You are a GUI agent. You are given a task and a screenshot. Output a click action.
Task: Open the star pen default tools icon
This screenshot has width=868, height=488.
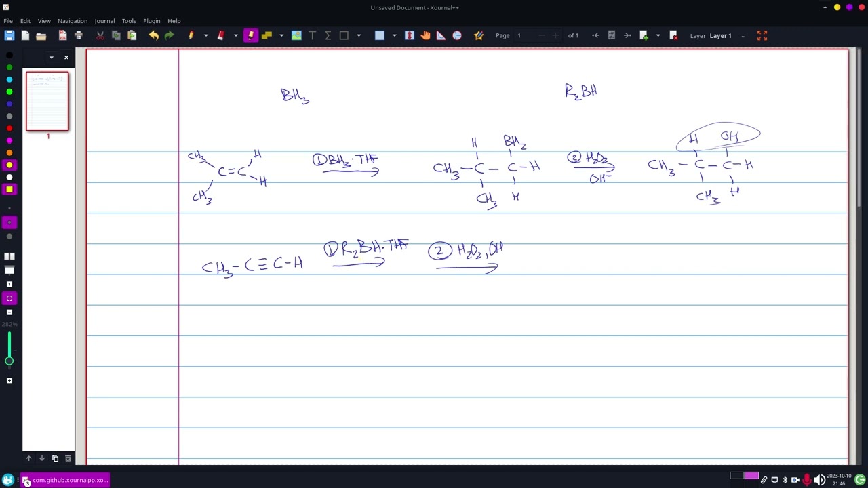pyautogui.click(x=479, y=35)
